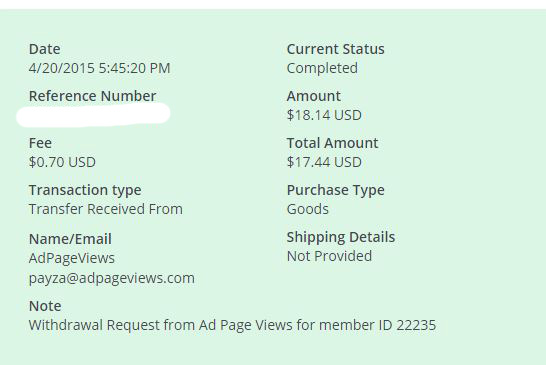Image resolution: width=546 pixels, height=365 pixels.
Task: Click the $18.14 USD amount value
Action: pyautogui.click(x=324, y=115)
